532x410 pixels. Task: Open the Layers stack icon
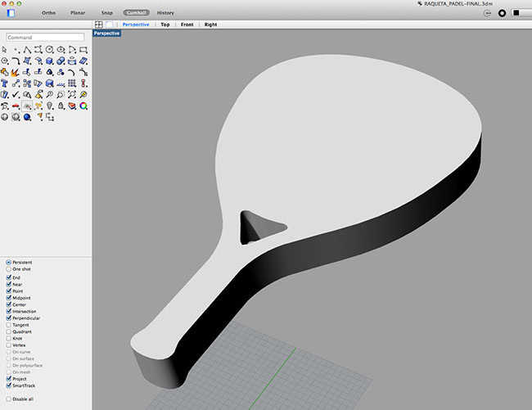72,106
